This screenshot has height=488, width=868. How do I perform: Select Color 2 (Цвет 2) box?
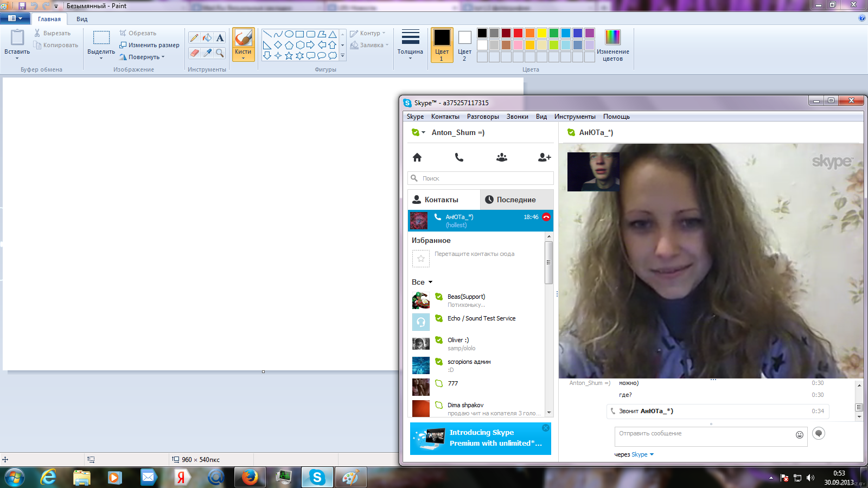[464, 45]
